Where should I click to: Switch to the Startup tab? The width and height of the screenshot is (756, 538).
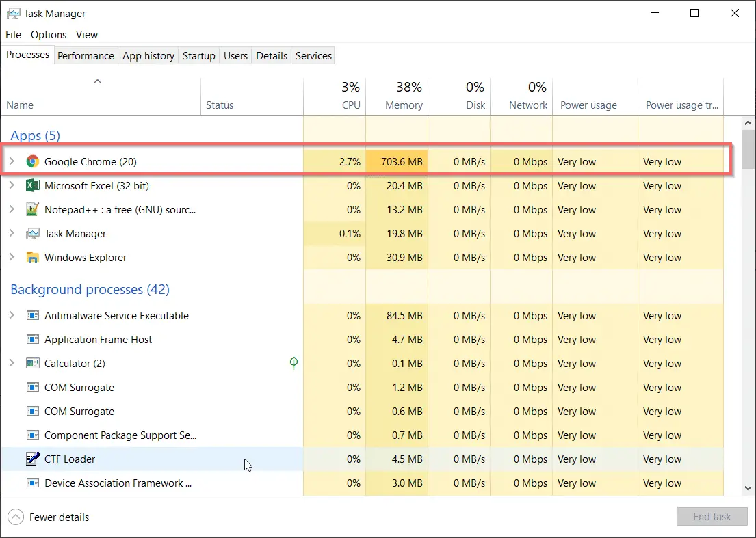[198, 56]
